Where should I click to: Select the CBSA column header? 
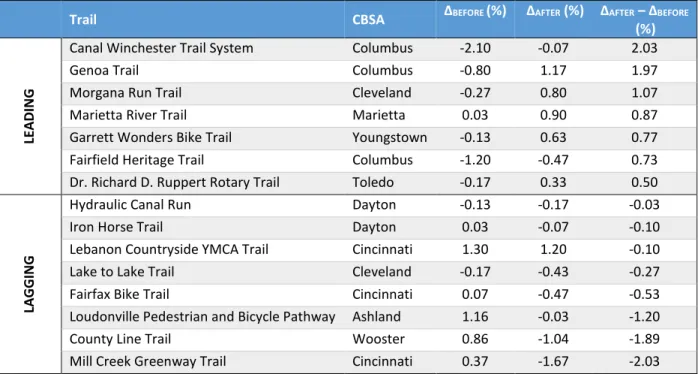[x=368, y=20]
